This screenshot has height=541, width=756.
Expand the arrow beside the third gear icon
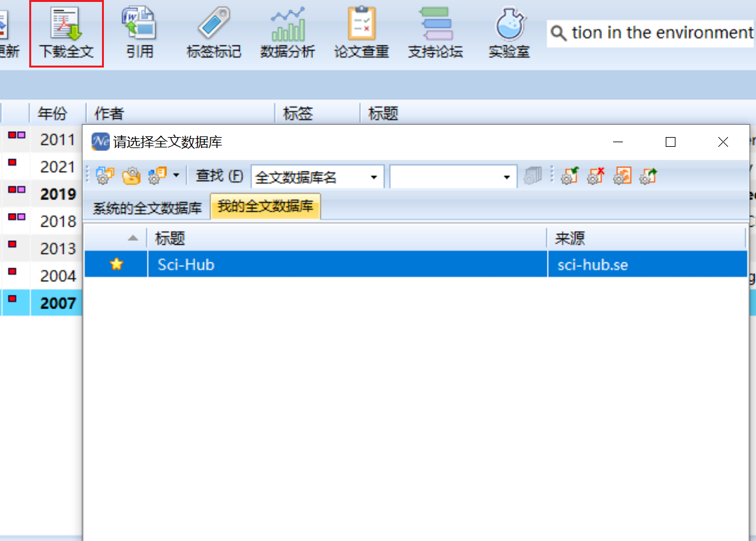(176, 176)
